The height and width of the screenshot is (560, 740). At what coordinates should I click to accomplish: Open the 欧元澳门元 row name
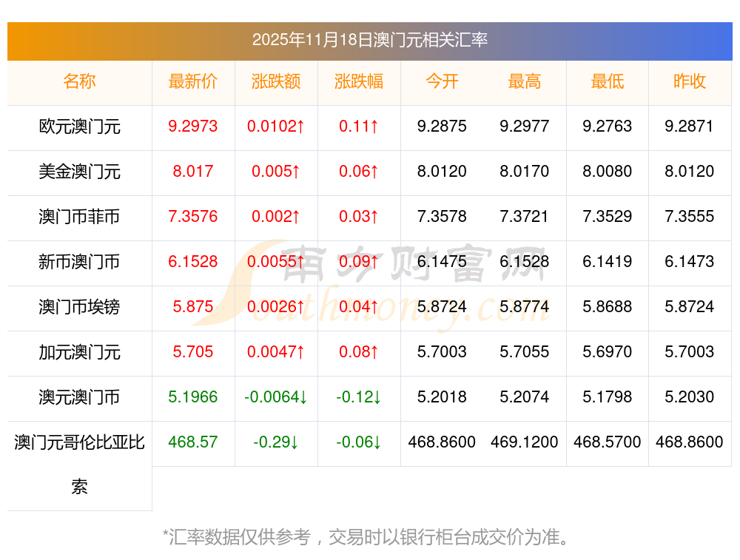pyautogui.click(x=79, y=126)
